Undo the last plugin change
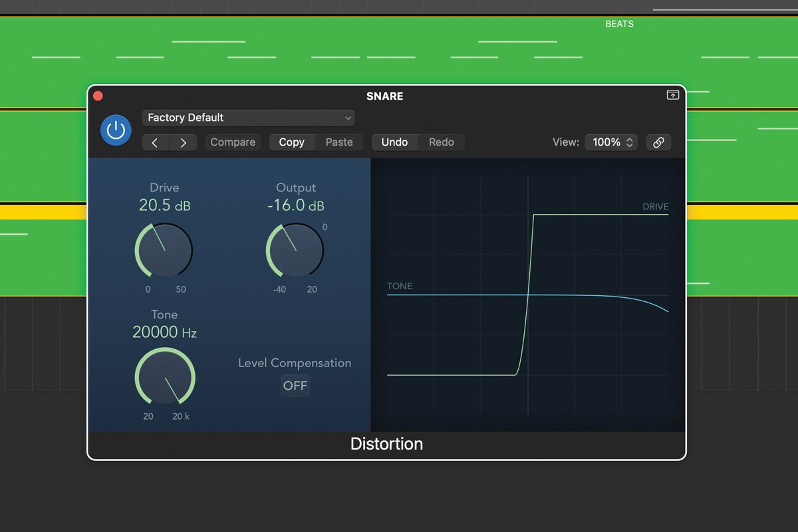This screenshot has height=532, width=798. (x=394, y=142)
